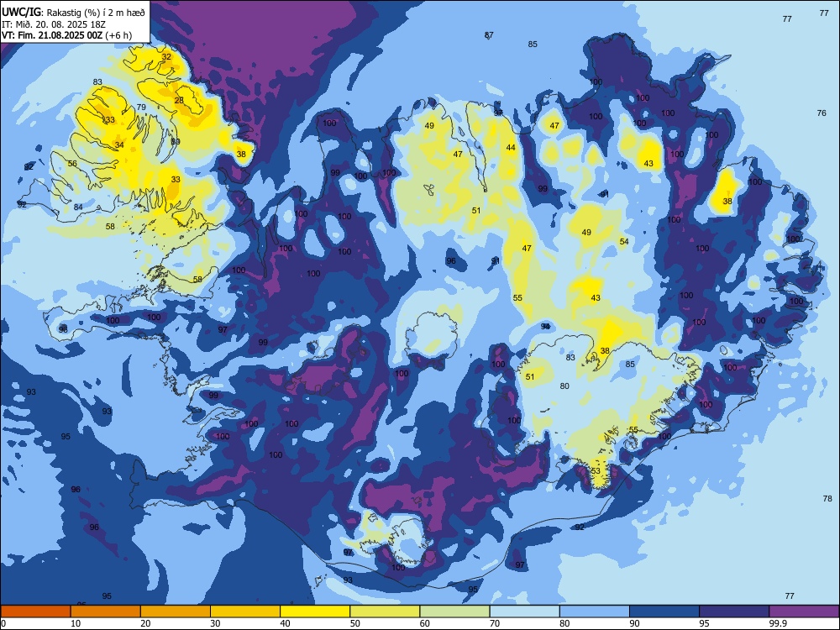Click the map humidity value '53'
Screen dimensions: 840x630
pyautogui.click(x=596, y=471)
